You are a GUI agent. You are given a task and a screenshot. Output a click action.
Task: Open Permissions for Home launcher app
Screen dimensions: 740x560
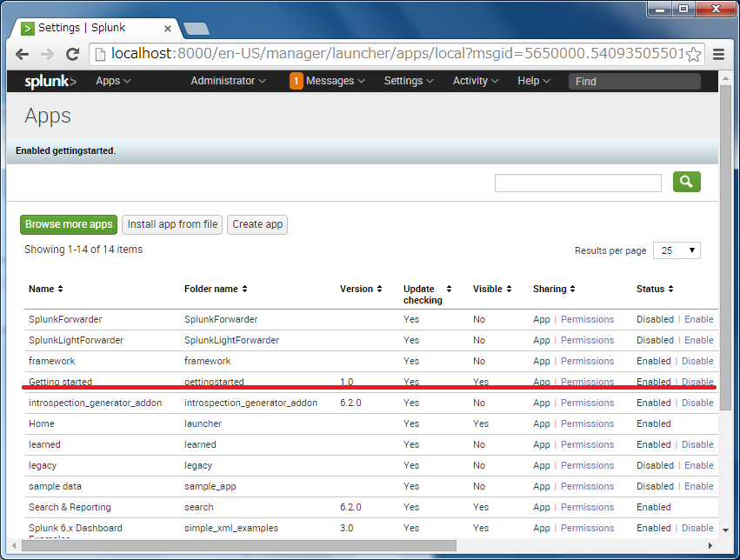click(587, 423)
